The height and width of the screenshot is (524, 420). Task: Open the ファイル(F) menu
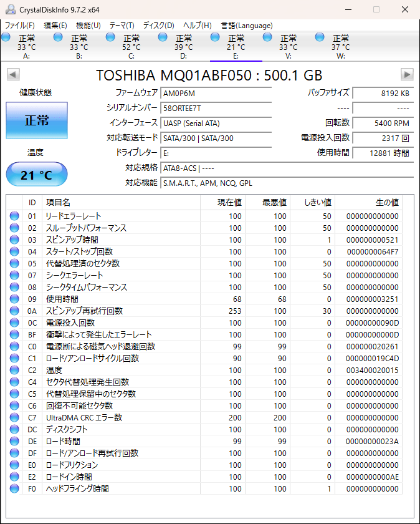pyautogui.click(x=19, y=26)
